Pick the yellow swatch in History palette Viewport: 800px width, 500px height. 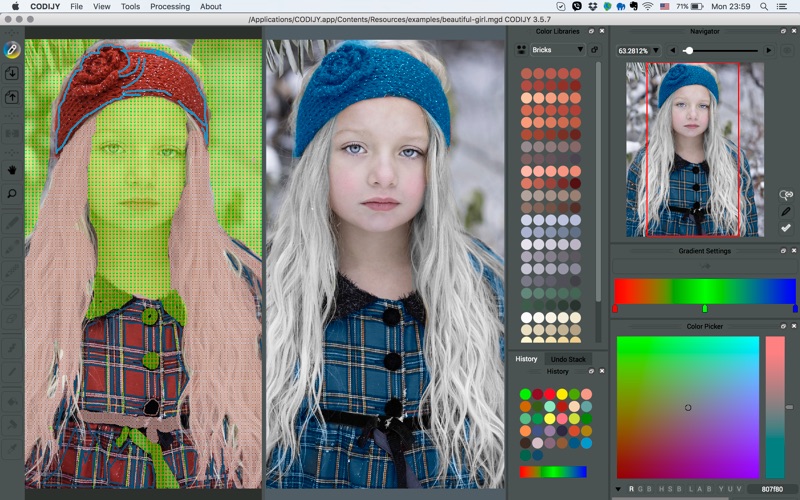[x=562, y=394]
